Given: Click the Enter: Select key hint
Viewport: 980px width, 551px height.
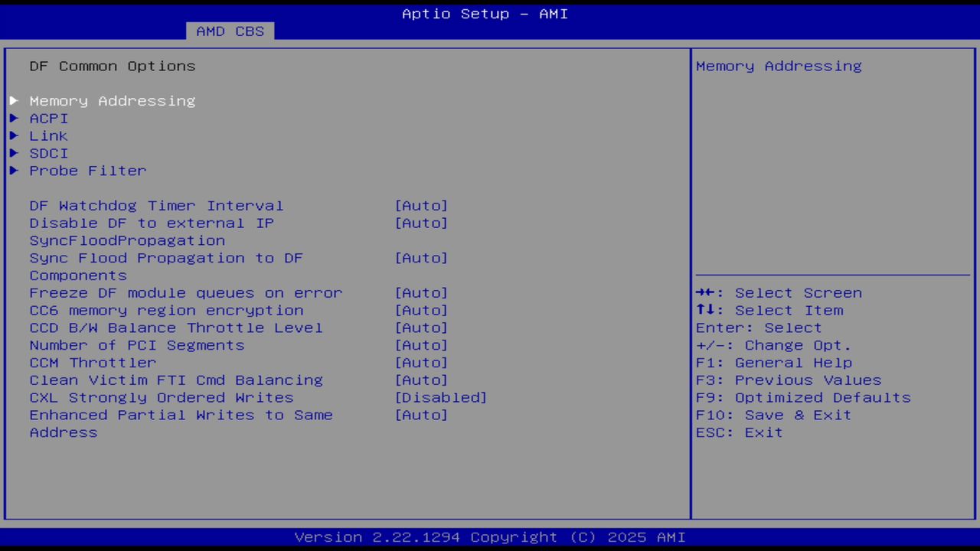Looking at the screenshot, I should click(x=759, y=328).
